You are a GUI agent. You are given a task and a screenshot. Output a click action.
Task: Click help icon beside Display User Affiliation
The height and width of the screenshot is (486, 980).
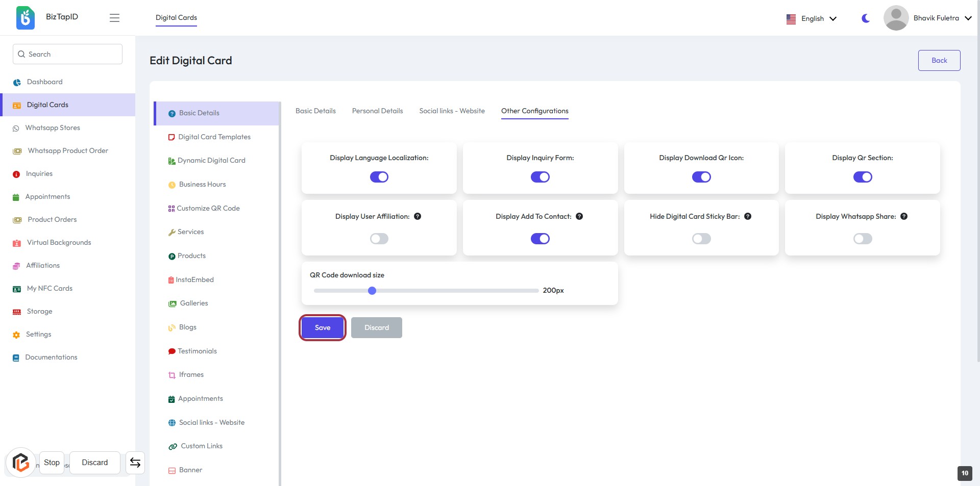click(x=418, y=216)
